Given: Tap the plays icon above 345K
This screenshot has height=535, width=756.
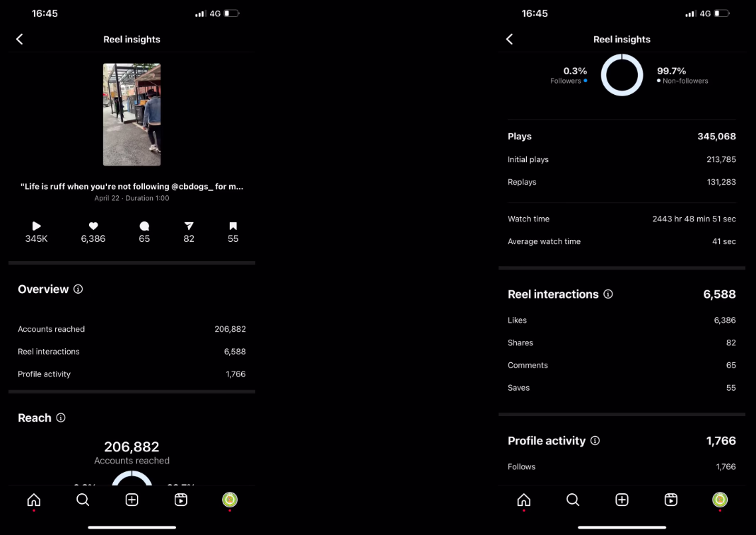Looking at the screenshot, I should 37,226.
